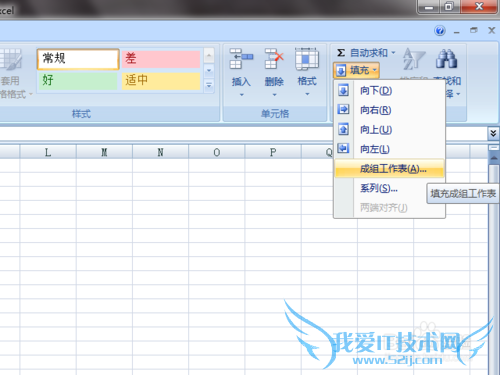
Task: Apply the 好 green cell style
Action: (78, 80)
